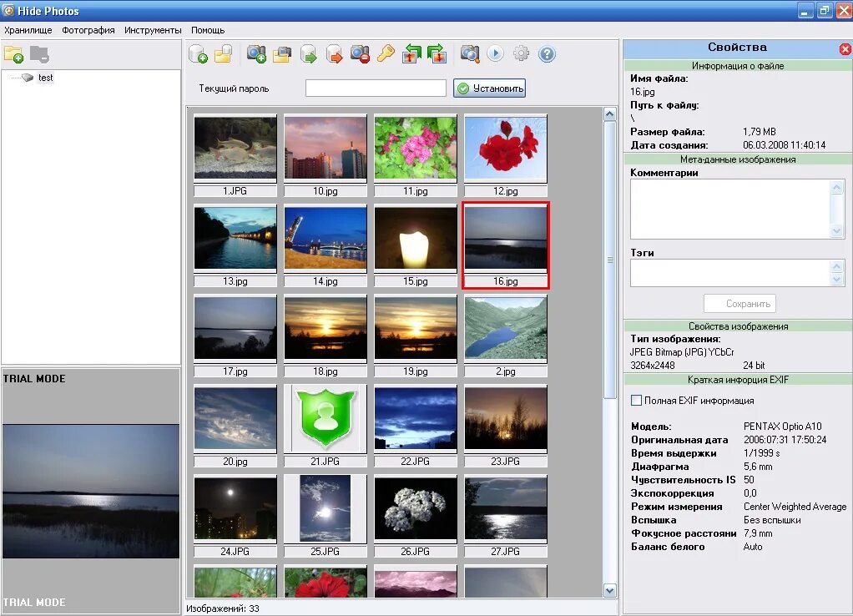Select the 24.JPG night moon thumbnail
The width and height of the screenshot is (853, 616).
(x=235, y=508)
